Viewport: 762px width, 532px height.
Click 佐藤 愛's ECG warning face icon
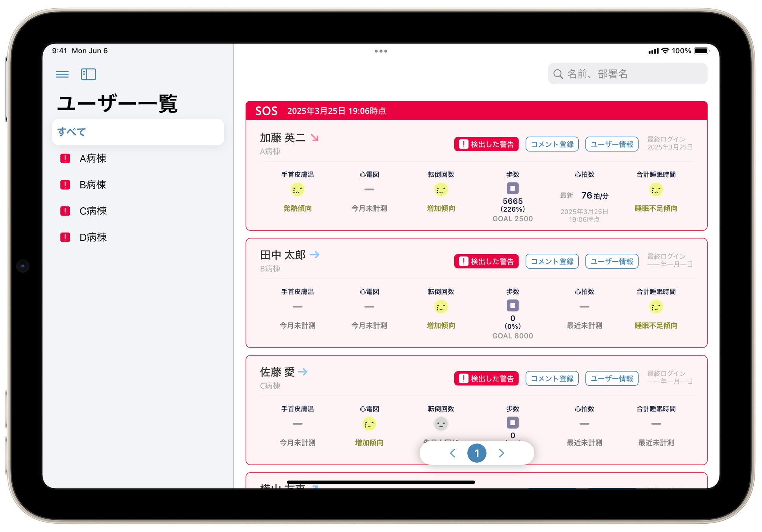pos(369,424)
